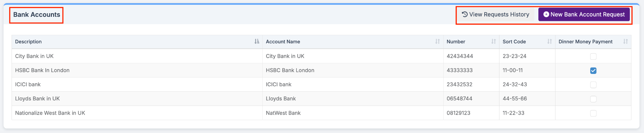Viewport: 644px width, 133px height.
Task: Check Lloyds Bank dinner money payment box
Action: tap(593, 99)
